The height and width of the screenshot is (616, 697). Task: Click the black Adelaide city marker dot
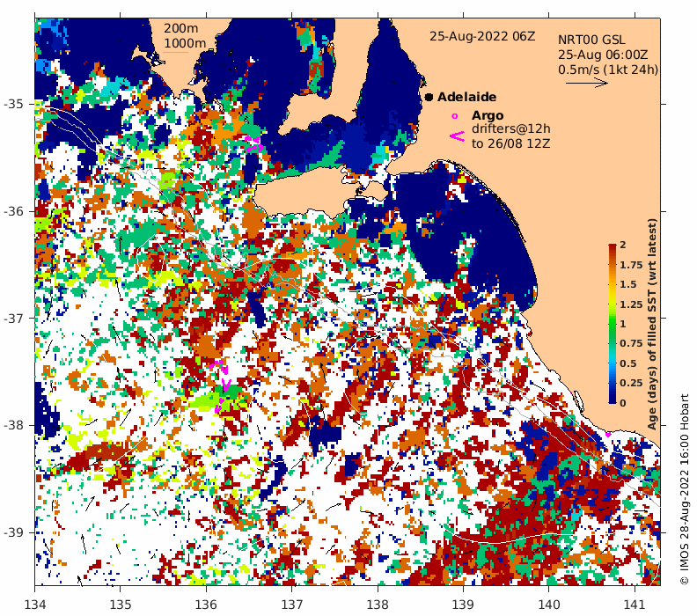pos(429,97)
